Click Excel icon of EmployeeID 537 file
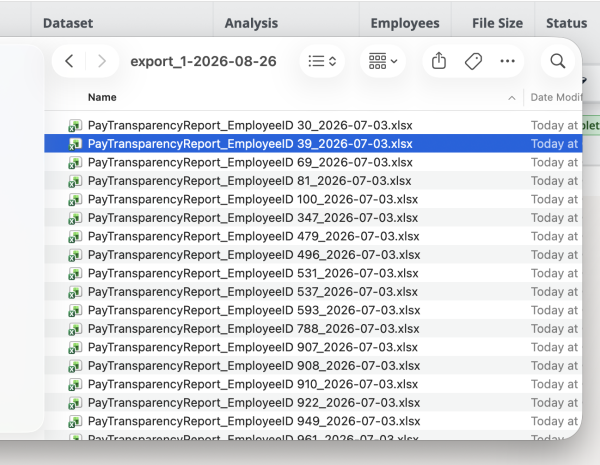 click(x=75, y=292)
